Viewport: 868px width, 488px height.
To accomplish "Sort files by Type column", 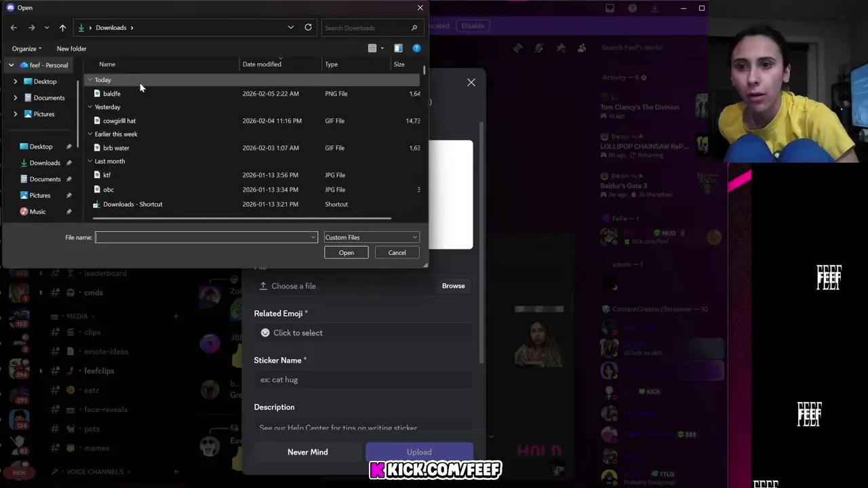I will click(331, 64).
